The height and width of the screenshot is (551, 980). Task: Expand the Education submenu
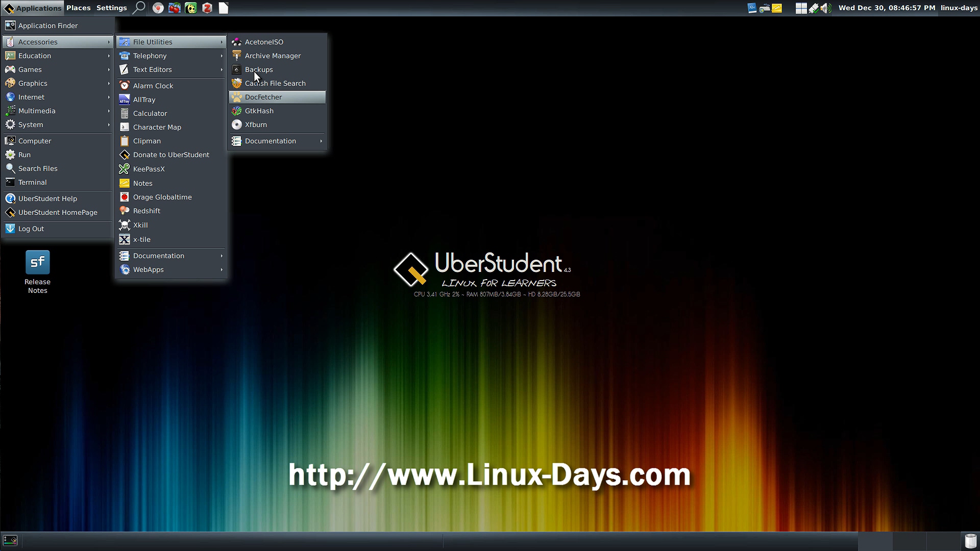57,56
